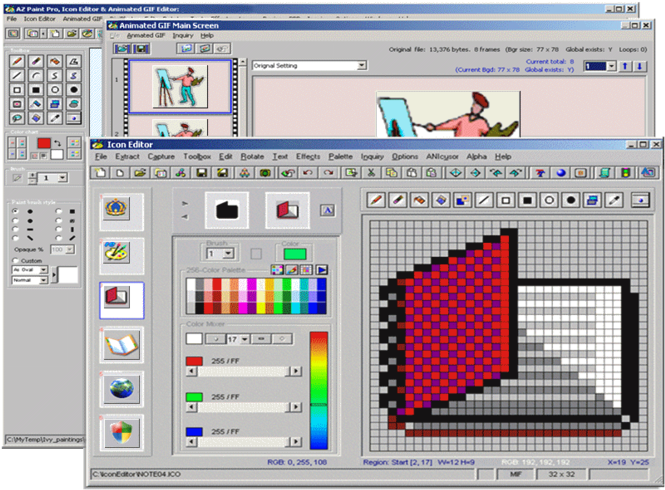Open the AZ Paint brush size dropdown
This screenshot has width=665, height=490.
[x=62, y=178]
